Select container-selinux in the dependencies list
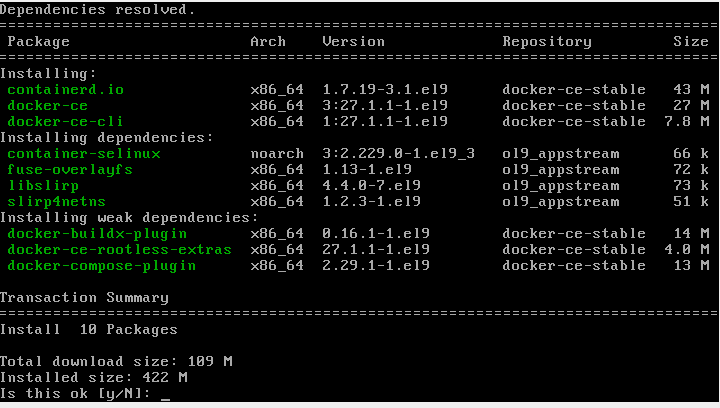 83,154
